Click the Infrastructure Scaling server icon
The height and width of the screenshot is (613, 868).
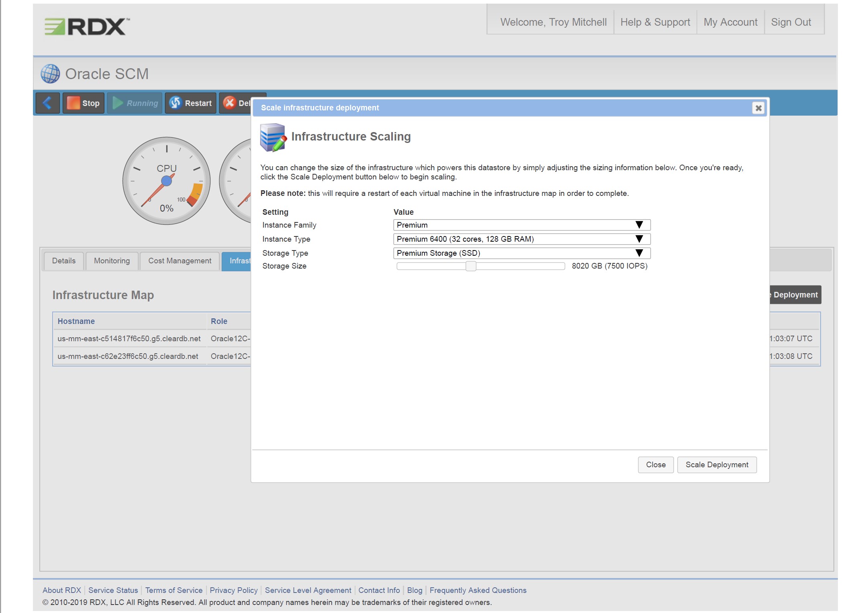[x=273, y=137]
